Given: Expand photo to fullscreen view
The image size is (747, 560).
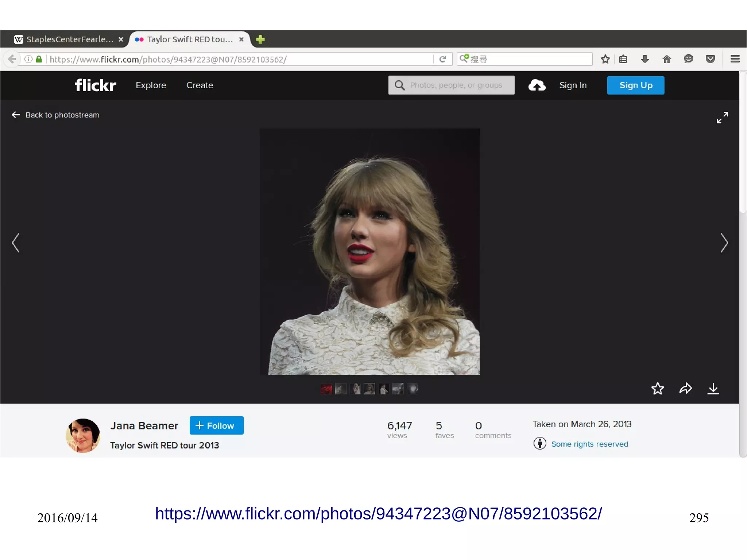Looking at the screenshot, I should point(722,117).
